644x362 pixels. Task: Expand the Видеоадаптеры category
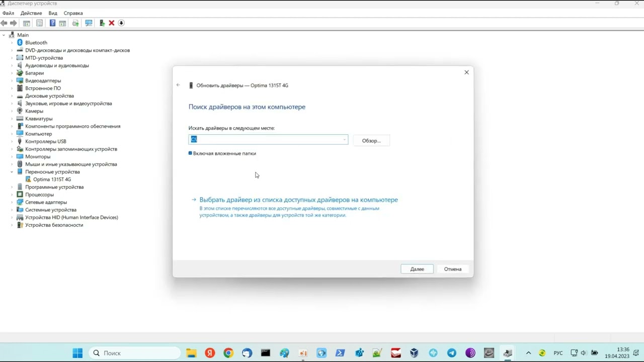[x=12, y=81]
